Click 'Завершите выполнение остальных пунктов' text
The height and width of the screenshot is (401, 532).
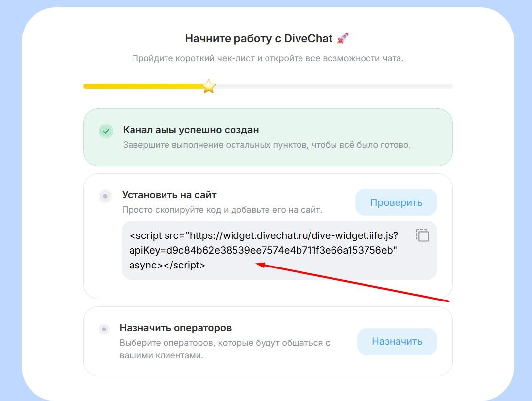[x=266, y=145]
